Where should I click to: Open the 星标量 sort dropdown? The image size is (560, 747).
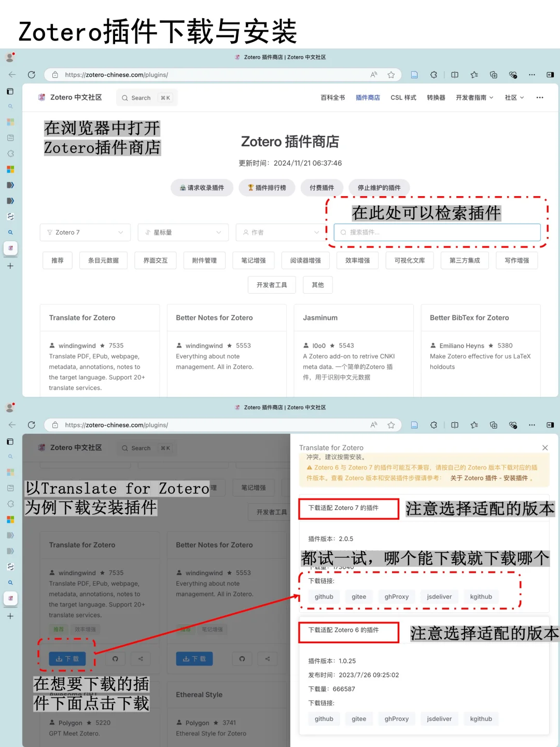click(x=183, y=232)
